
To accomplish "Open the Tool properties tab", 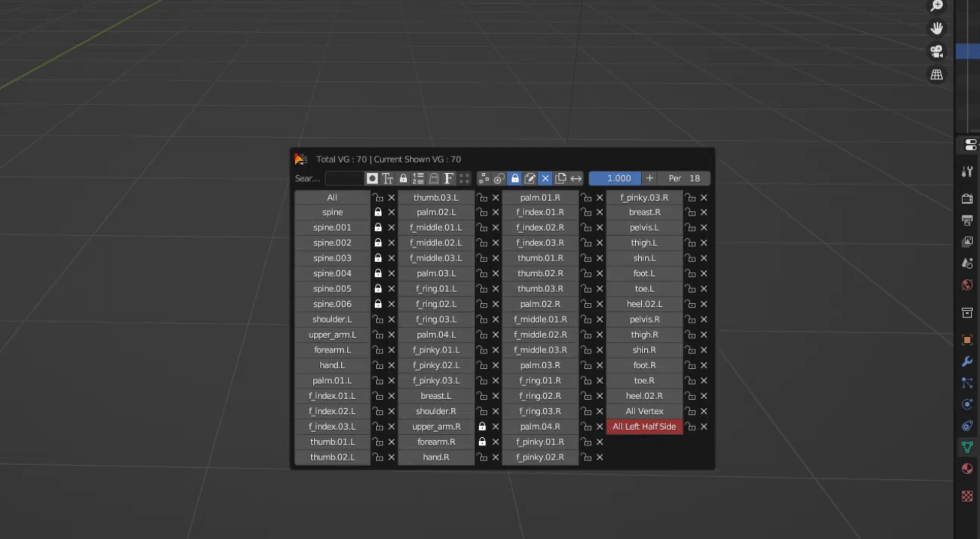I will 967,172.
